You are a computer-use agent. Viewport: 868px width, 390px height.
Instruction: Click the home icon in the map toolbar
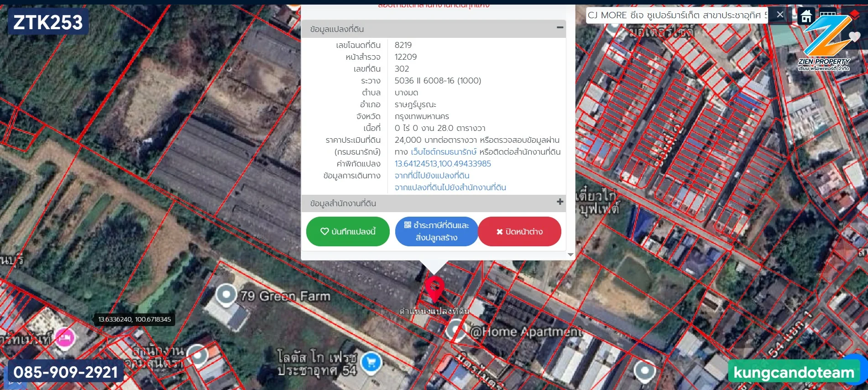[x=806, y=16]
